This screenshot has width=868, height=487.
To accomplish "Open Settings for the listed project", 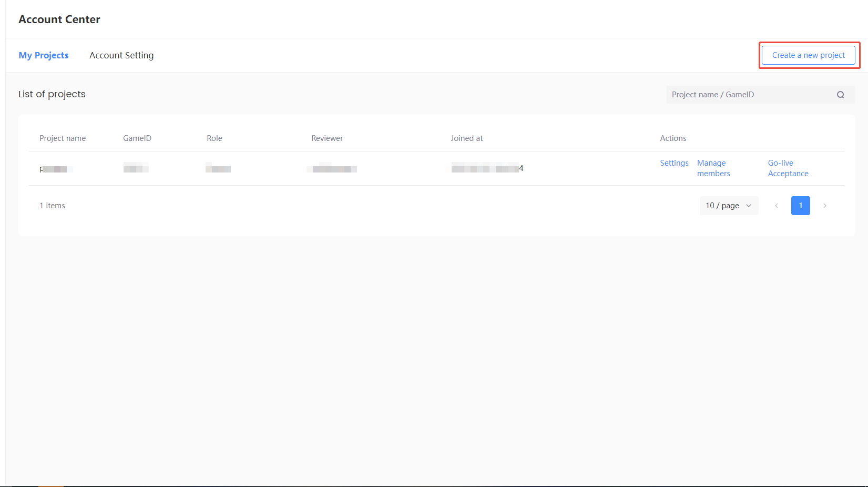I will click(x=674, y=163).
